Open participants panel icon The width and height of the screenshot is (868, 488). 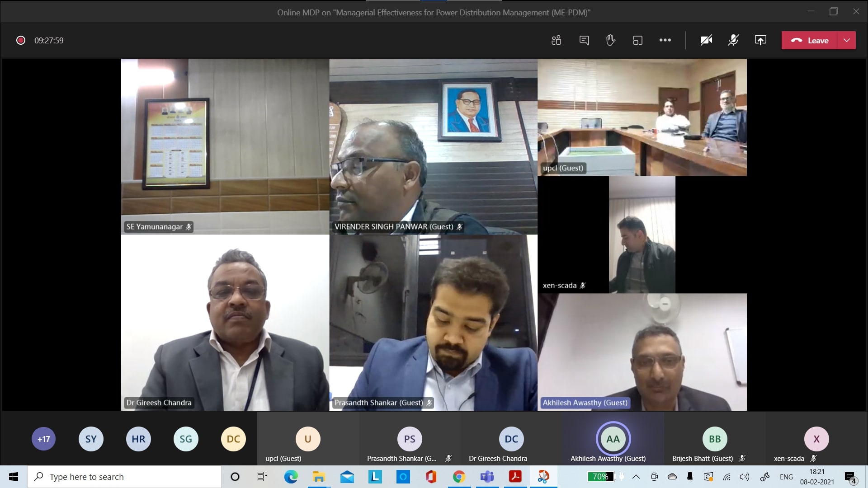(x=555, y=41)
